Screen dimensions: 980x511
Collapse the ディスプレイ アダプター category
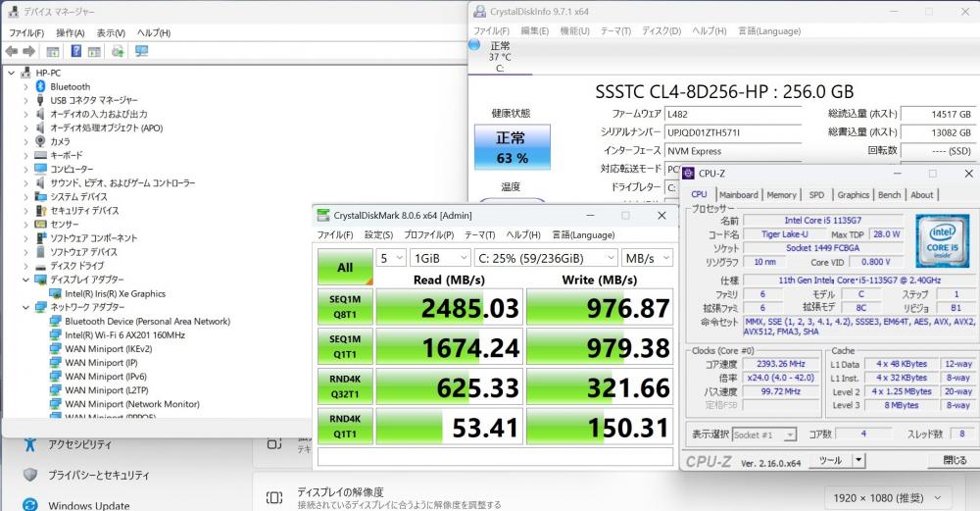[25, 280]
